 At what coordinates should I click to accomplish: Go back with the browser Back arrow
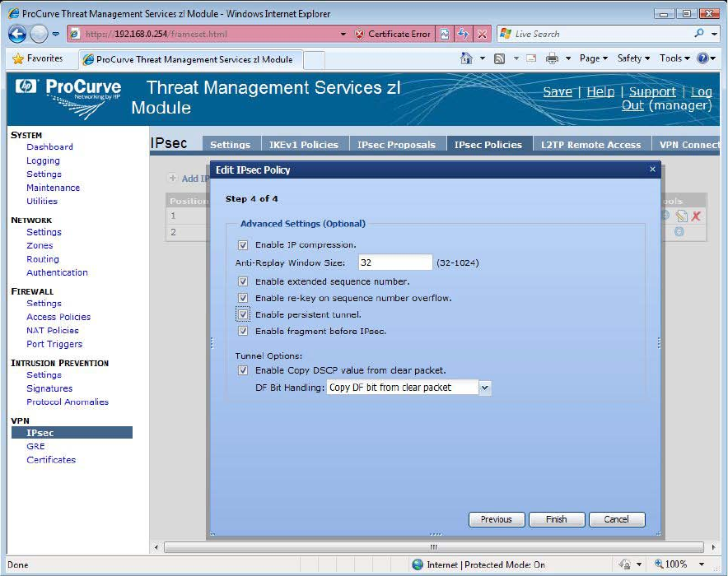click(17, 34)
